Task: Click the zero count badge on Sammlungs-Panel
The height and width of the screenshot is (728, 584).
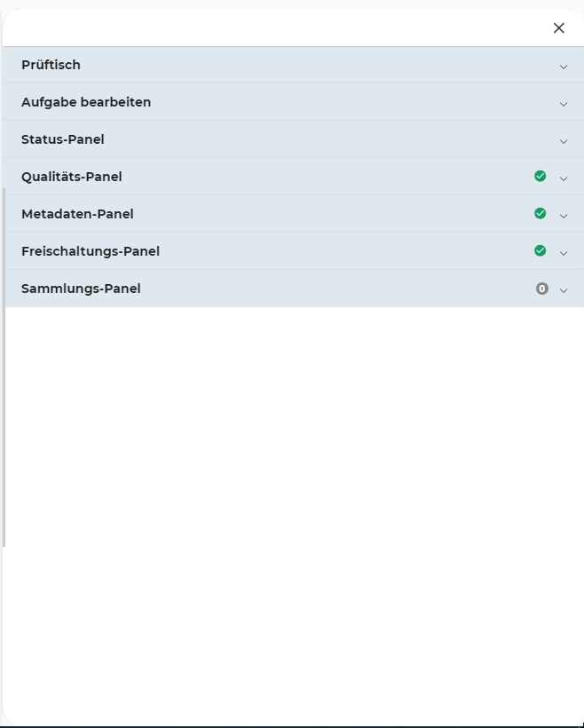Action: (541, 289)
